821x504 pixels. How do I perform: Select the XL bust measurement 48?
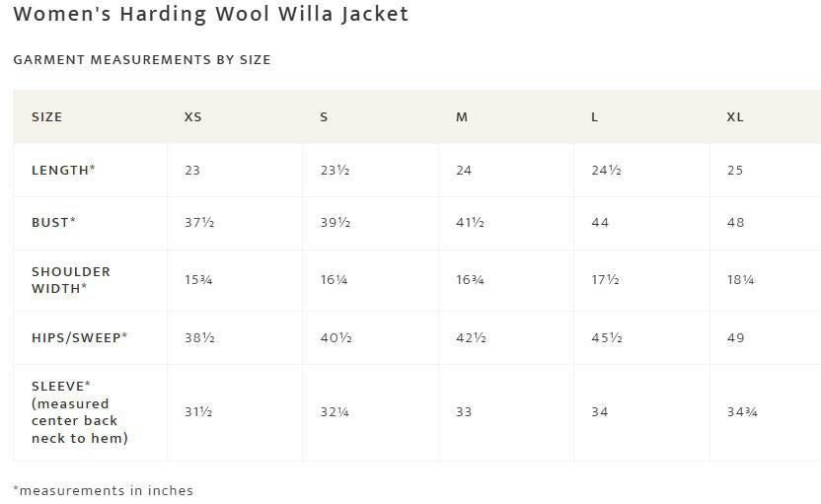(735, 223)
